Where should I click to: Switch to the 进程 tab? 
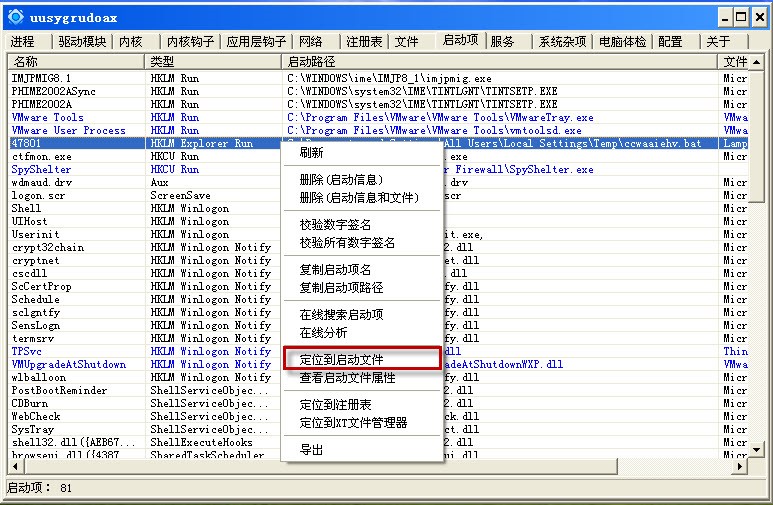(x=23, y=41)
